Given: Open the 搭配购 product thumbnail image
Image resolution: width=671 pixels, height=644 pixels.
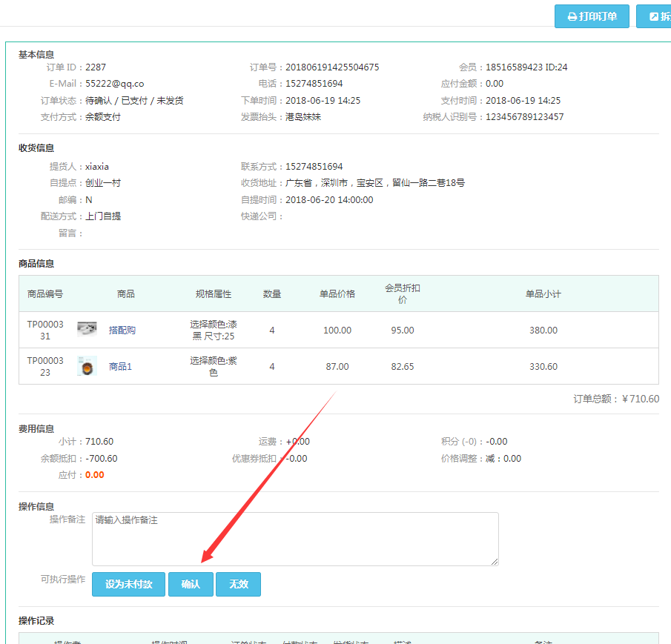Looking at the screenshot, I should (x=87, y=330).
